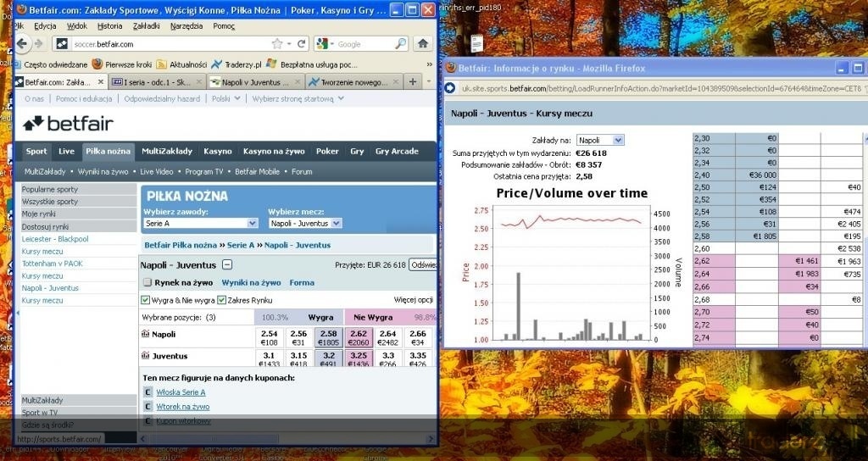Click the Odśwież refresh button
This screenshot has width=868, height=461.
pyautogui.click(x=423, y=264)
